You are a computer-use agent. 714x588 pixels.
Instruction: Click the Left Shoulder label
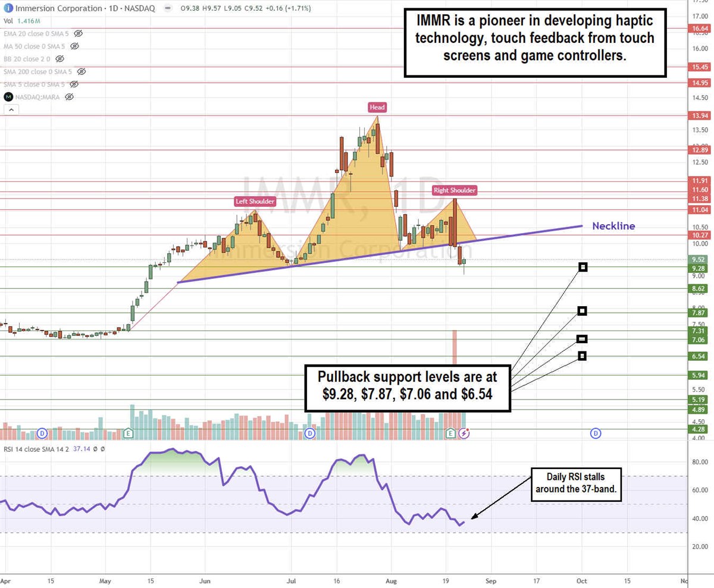255,202
